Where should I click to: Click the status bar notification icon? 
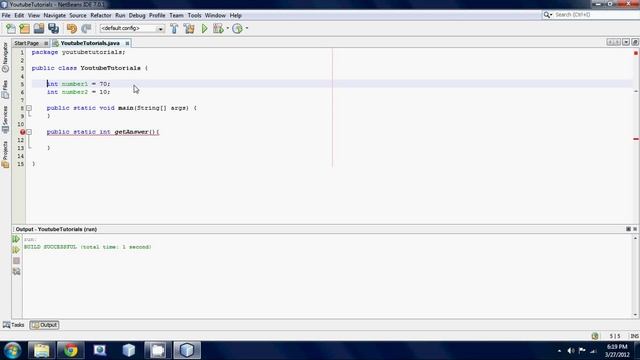595,336
